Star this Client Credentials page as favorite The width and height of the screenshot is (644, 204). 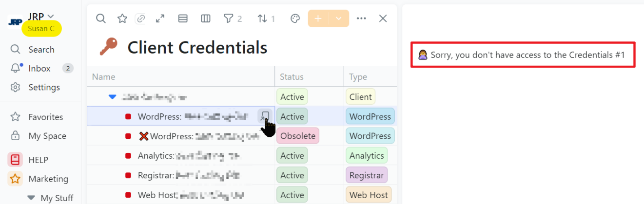click(x=122, y=19)
